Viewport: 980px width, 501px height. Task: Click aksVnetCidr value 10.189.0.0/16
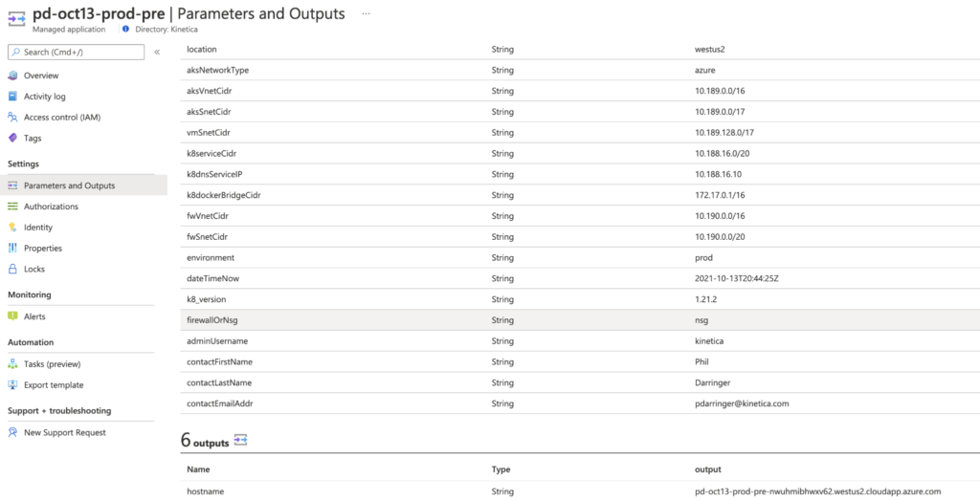tap(720, 91)
